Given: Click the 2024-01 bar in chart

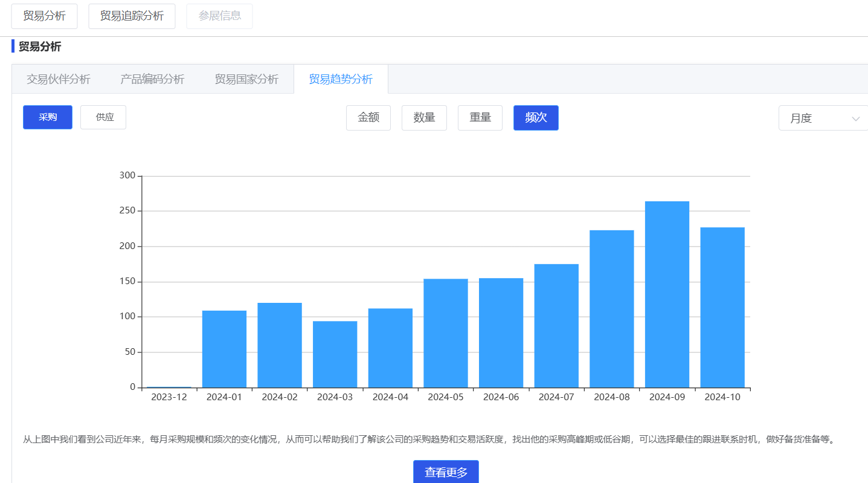Looking at the screenshot, I should 224,349.
